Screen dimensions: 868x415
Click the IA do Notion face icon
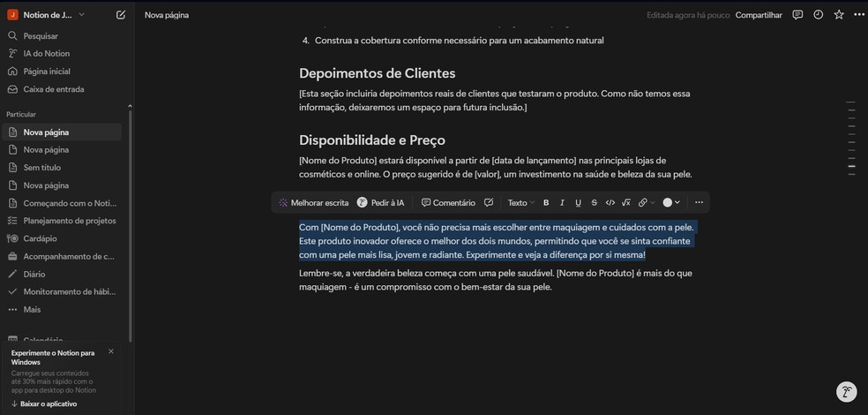click(12, 54)
